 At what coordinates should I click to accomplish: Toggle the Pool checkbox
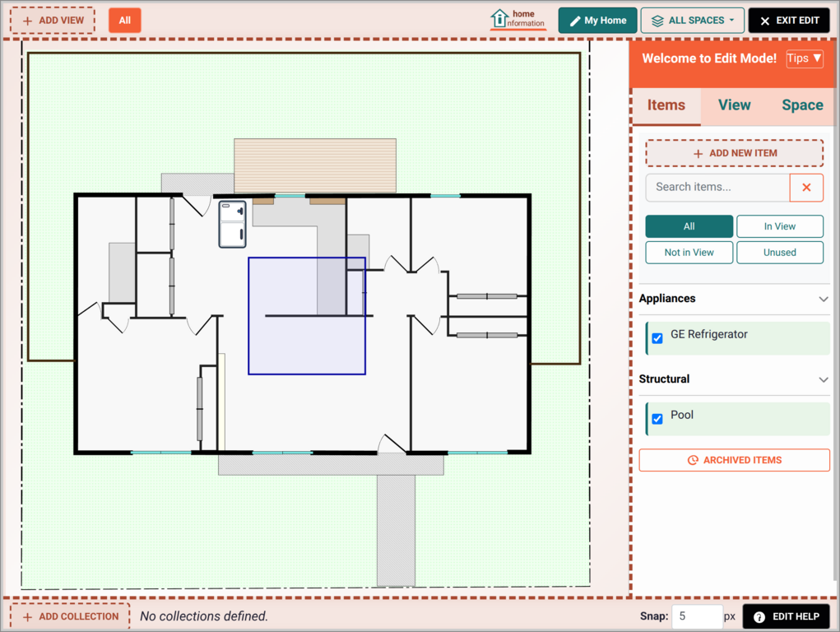(657, 419)
